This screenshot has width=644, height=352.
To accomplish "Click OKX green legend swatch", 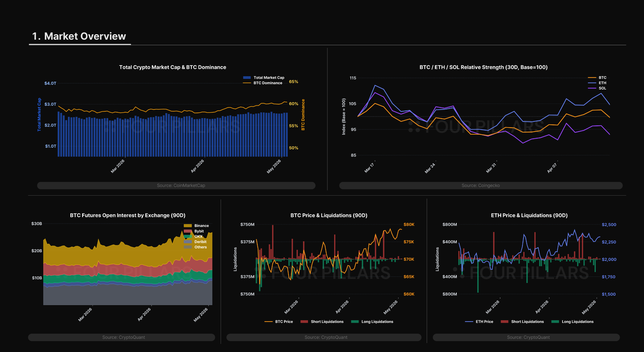I will pos(188,236).
